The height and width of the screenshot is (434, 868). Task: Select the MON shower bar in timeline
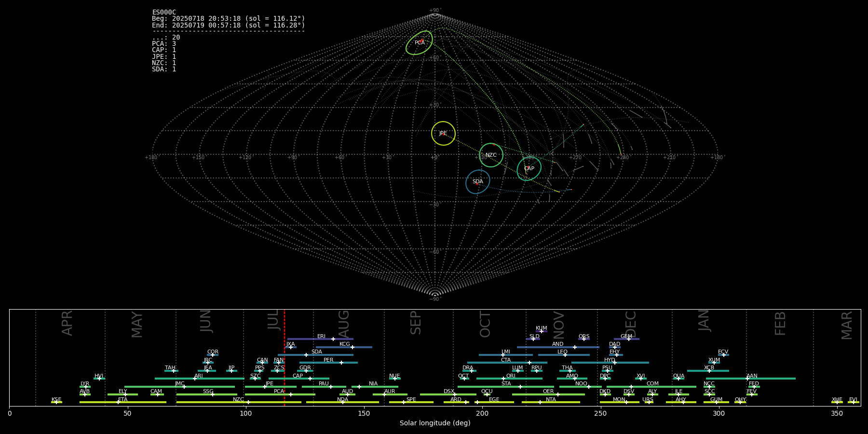(x=620, y=402)
